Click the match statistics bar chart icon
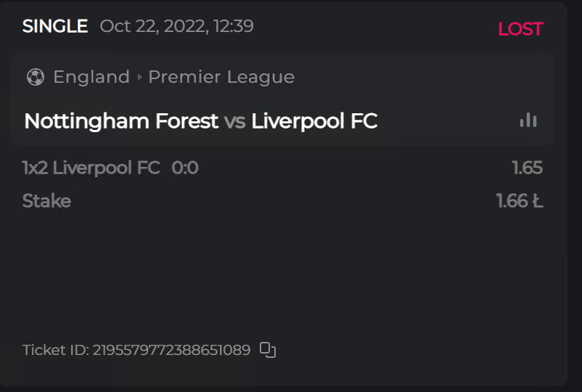Image resolution: width=582 pixels, height=392 pixels. tap(528, 121)
